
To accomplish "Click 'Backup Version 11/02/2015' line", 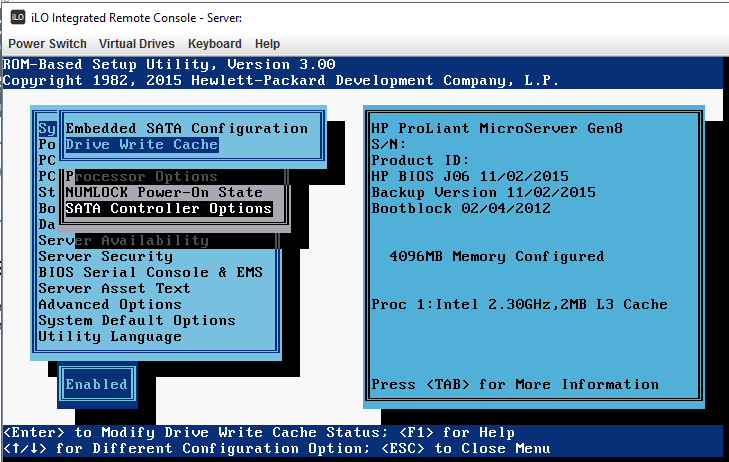I will (484, 192).
